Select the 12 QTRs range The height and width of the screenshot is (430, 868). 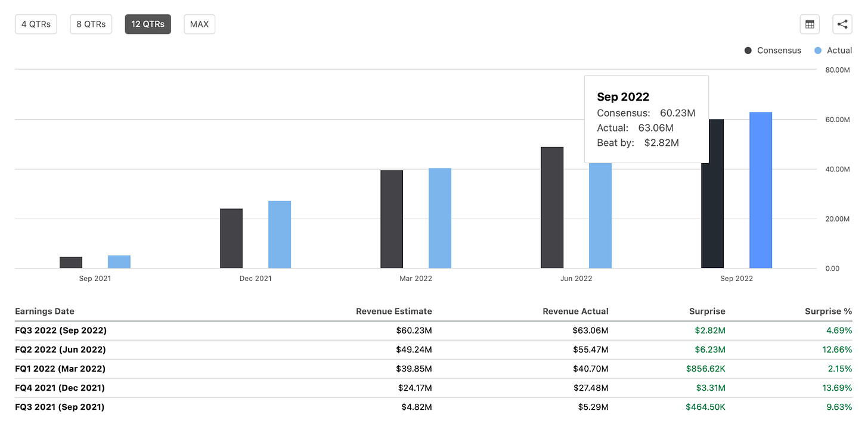pos(148,24)
